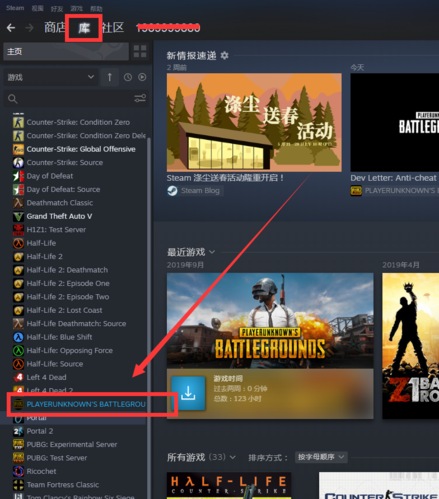Click the Half-Life 2 icon
Image resolution: width=439 pixels, height=499 pixels.
[x=18, y=257]
